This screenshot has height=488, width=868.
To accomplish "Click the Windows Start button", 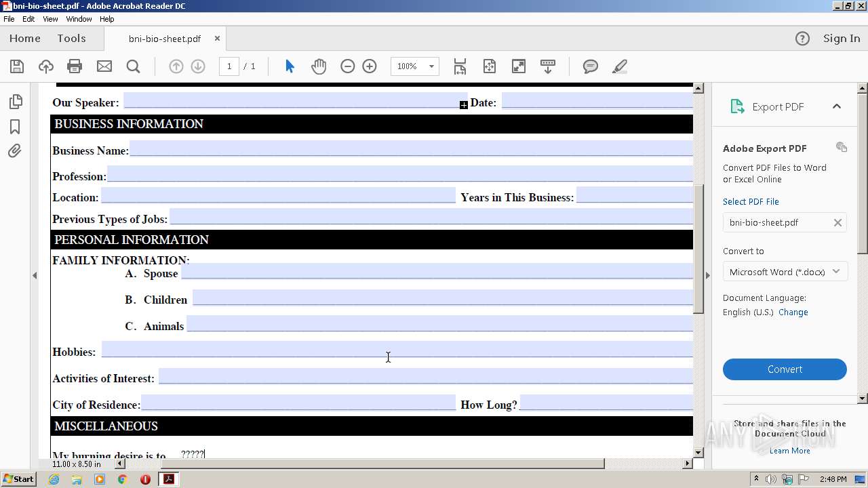I will [x=18, y=479].
